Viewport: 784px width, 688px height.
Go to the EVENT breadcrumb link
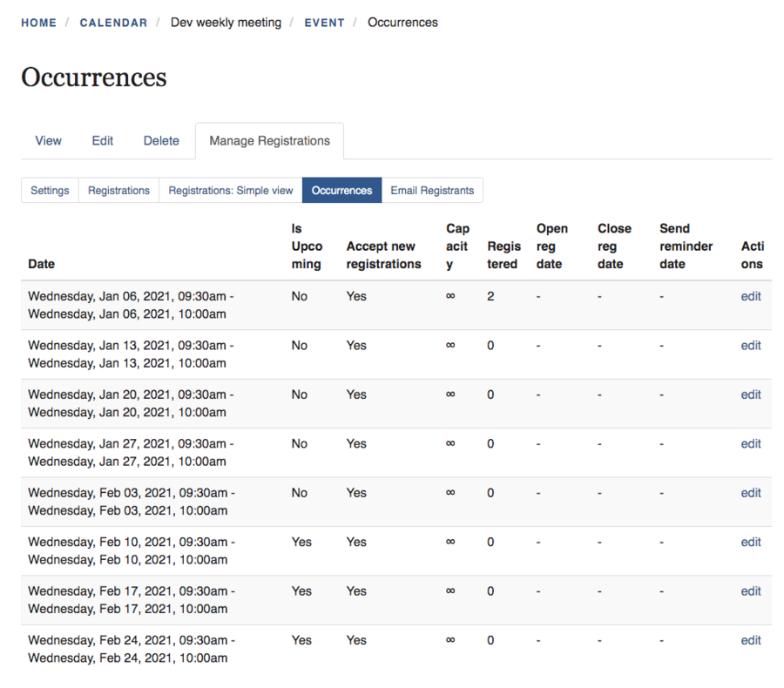(324, 23)
